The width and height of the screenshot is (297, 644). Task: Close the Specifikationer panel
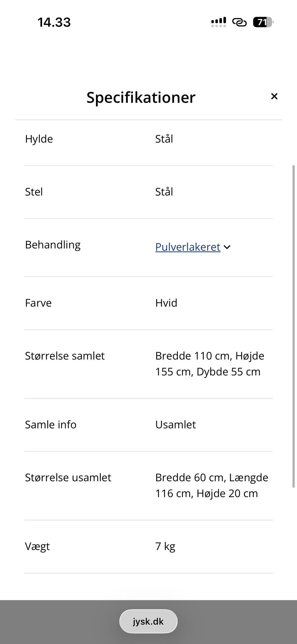click(274, 96)
